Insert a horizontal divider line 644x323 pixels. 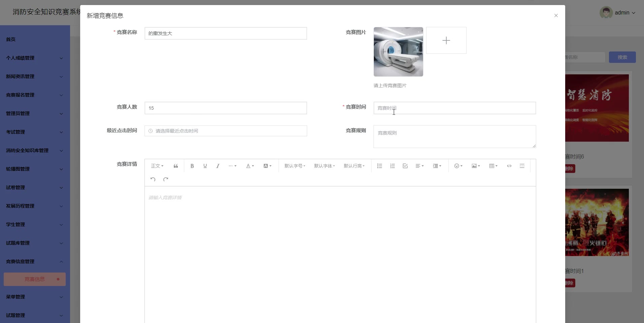522,166
